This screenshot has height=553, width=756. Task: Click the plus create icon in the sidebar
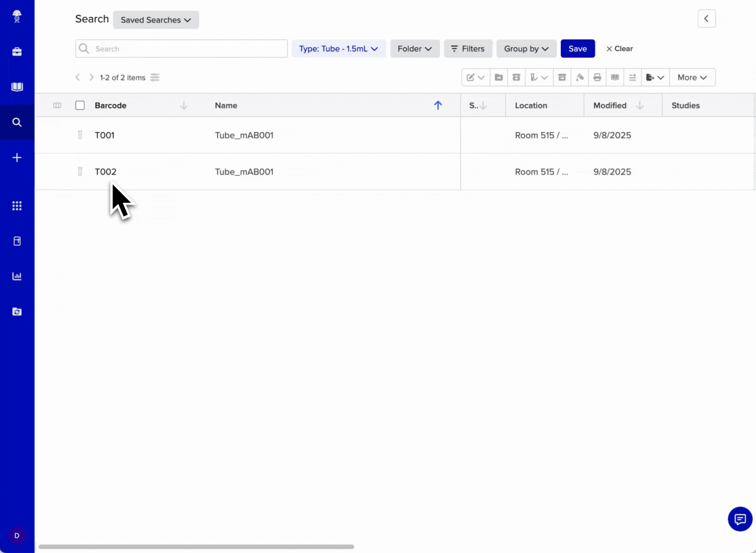pos(17,158)
